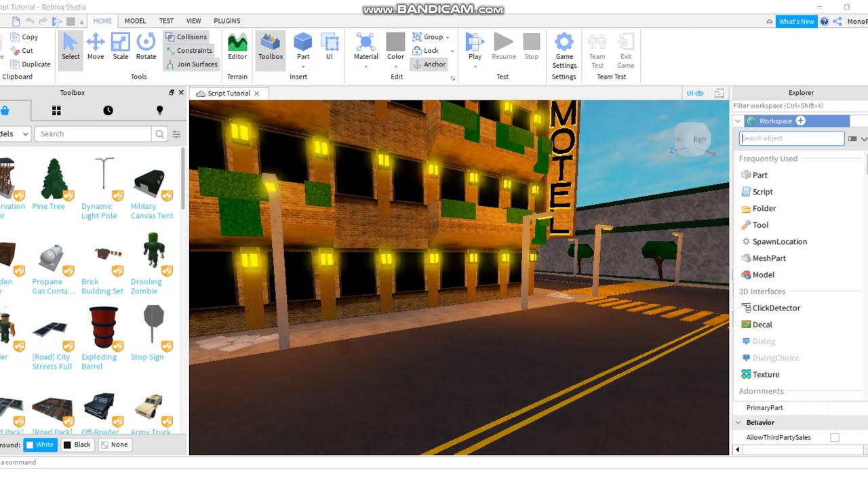Activate the Scale tool
This screenshot has height=488, width=868.
tap(121, 47)
